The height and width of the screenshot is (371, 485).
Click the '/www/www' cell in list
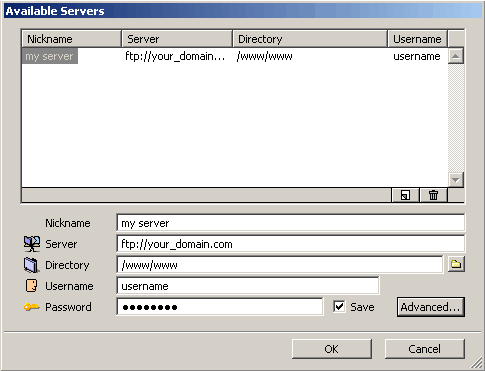click(264, 56)
